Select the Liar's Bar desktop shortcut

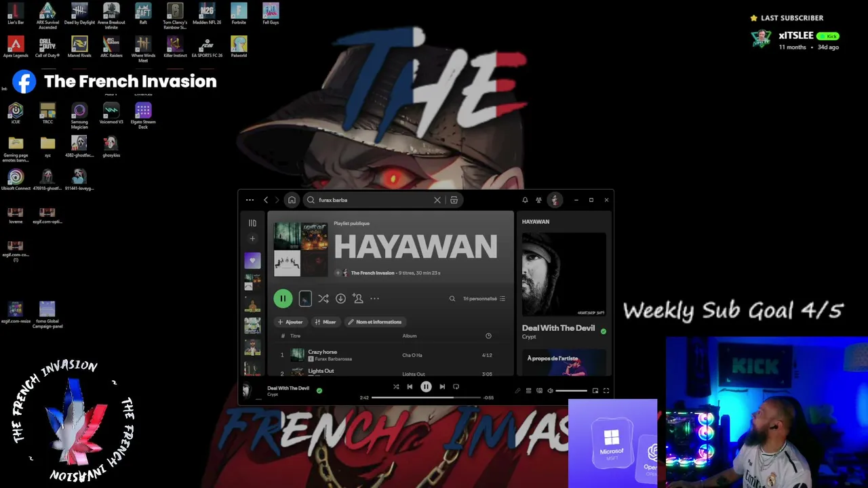click(16, 14)
